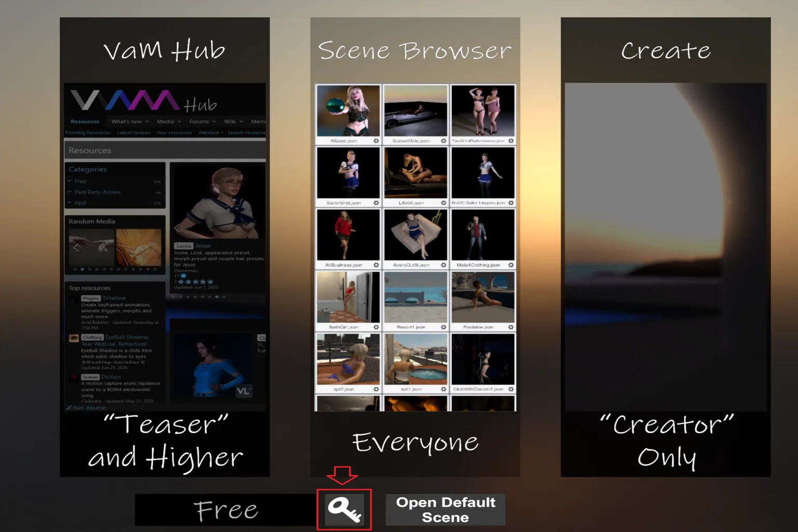
Task: Open the Media menu in hub navigation
Action: (169, 122)
